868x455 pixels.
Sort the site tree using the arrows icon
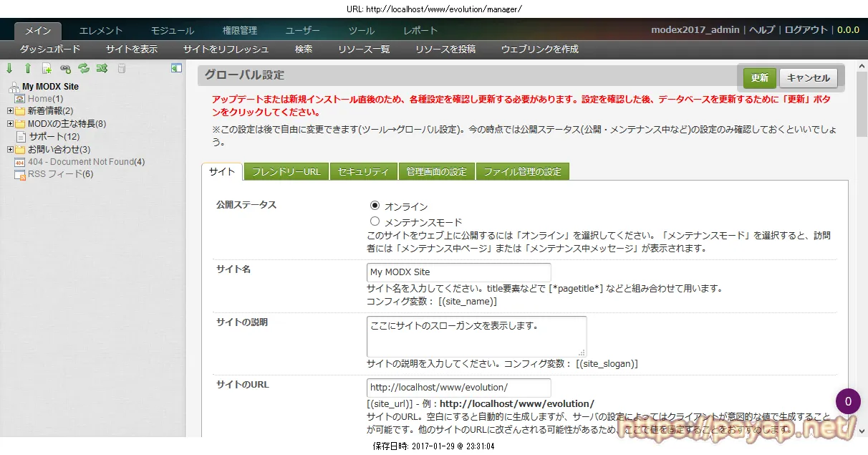[100, 67]
